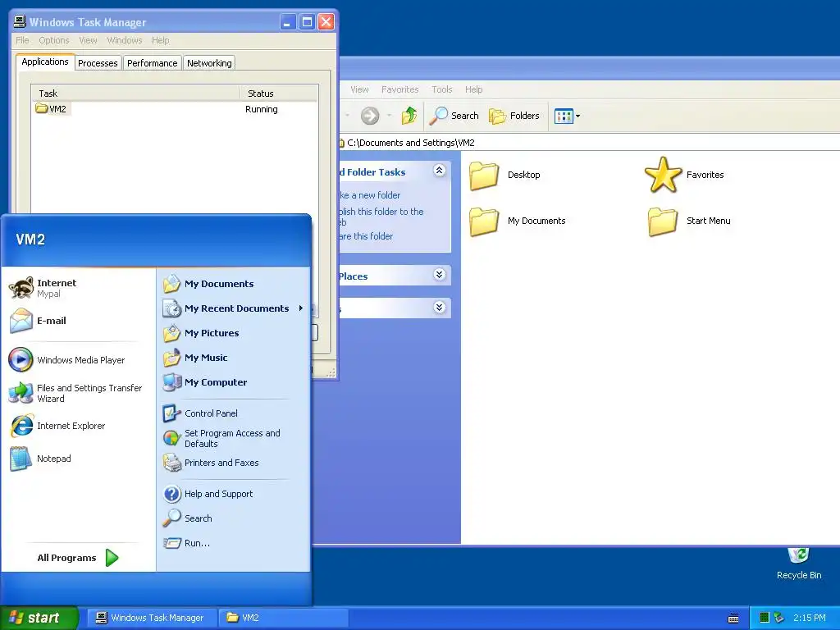This screenshot has width=840, height=630.
Task: Open Explorer Favorites menu
Action: [x=399, y=89]
